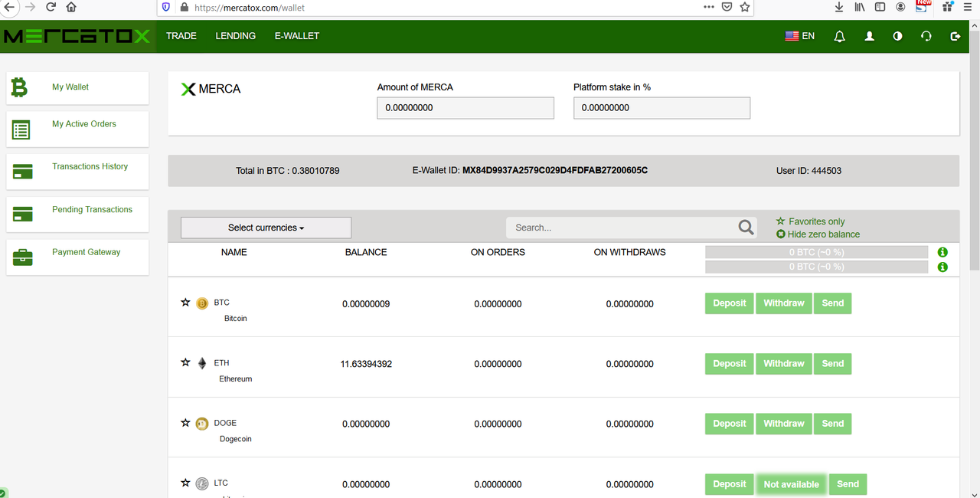Open support headset icon

pyautogui.click(x=926, y=36)
